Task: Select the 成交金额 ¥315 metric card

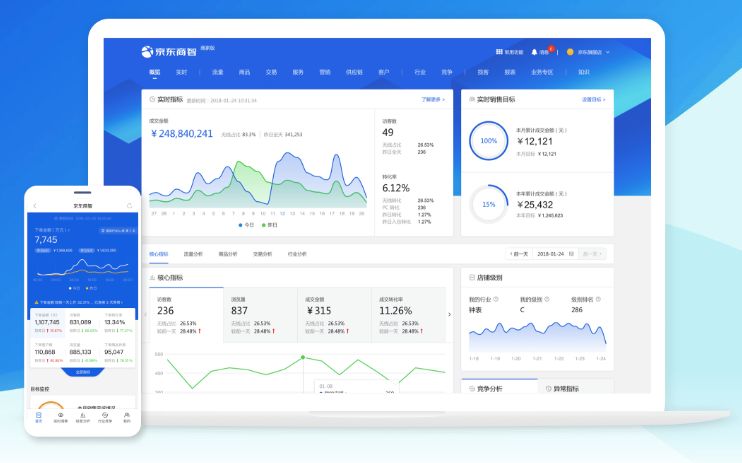Action: click(x=335, y=314)
